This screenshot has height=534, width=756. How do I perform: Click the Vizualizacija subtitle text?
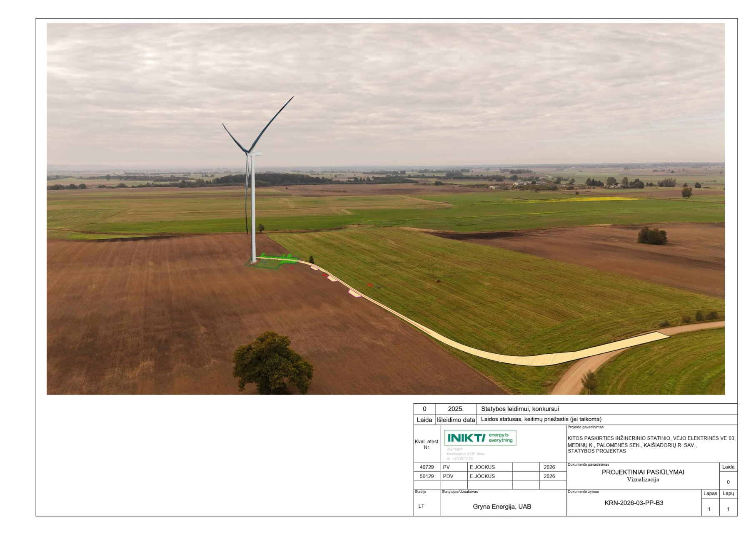coord(643,479)
